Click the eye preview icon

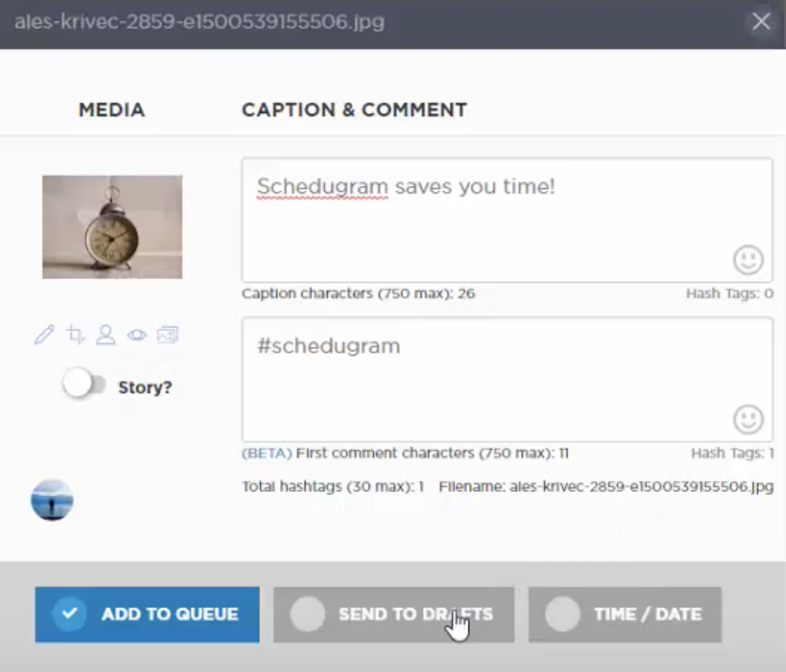pos(137,335)
